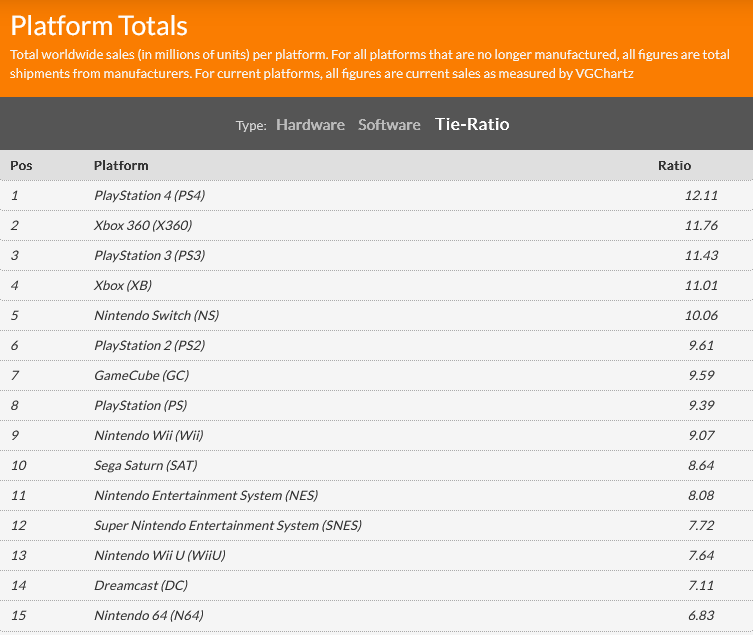
Task: Click the 9.39 ratio value
Action: pos(701,405)
